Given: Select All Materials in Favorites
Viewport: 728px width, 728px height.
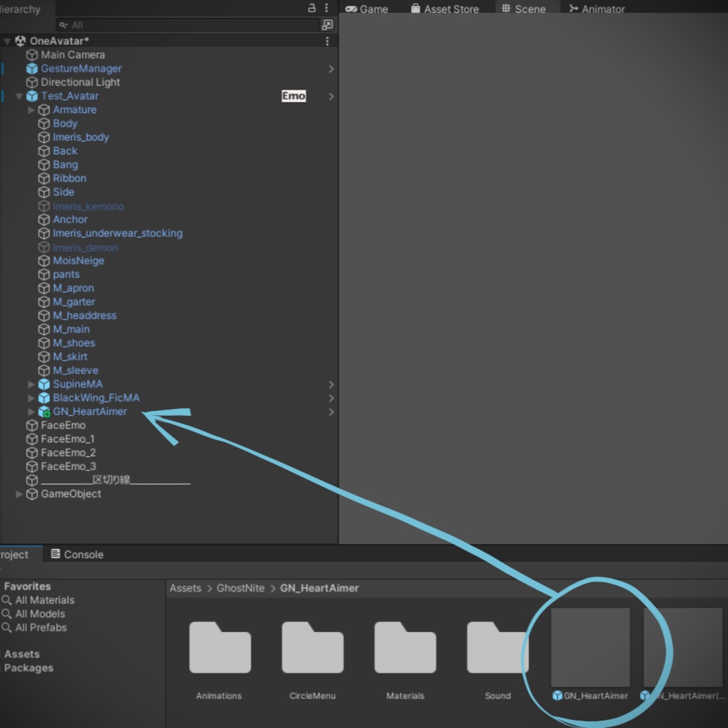Looking at the screenshot, I should pyautogui.click(x=45, y=600).
